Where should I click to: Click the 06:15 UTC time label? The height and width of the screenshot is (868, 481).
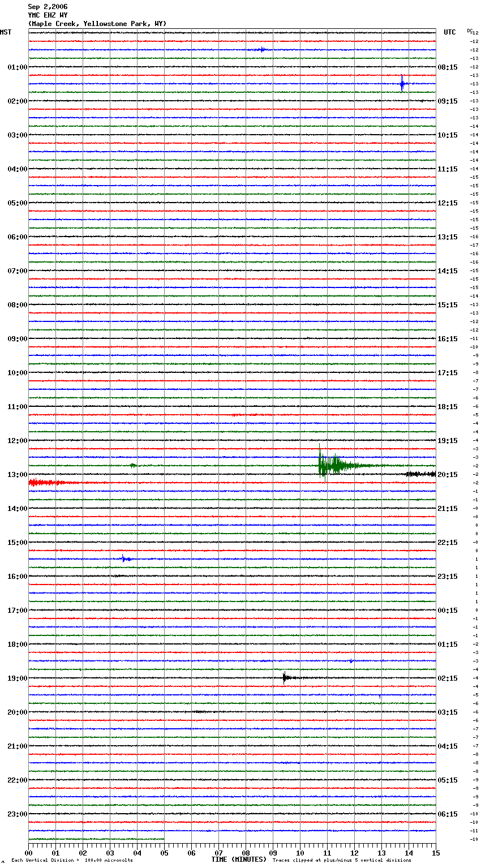tap(448, 814)
